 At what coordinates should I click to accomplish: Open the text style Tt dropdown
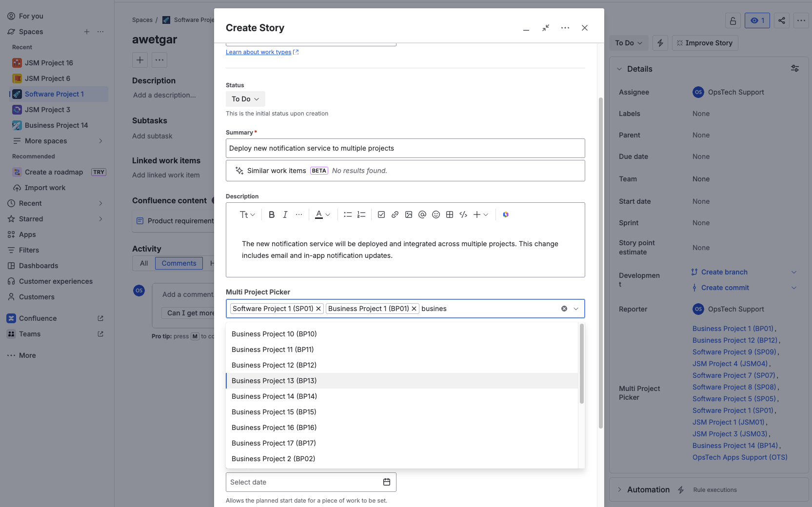pos(247,214)
